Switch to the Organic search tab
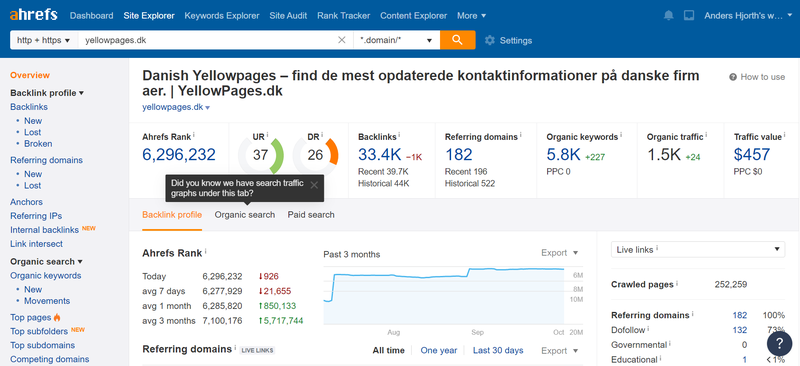 pos(245,215)
